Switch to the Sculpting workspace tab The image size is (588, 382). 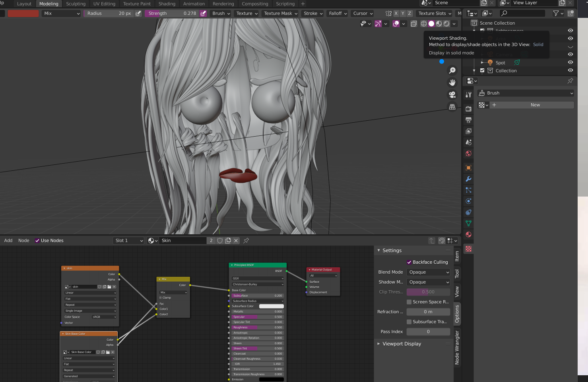(76, 4)
